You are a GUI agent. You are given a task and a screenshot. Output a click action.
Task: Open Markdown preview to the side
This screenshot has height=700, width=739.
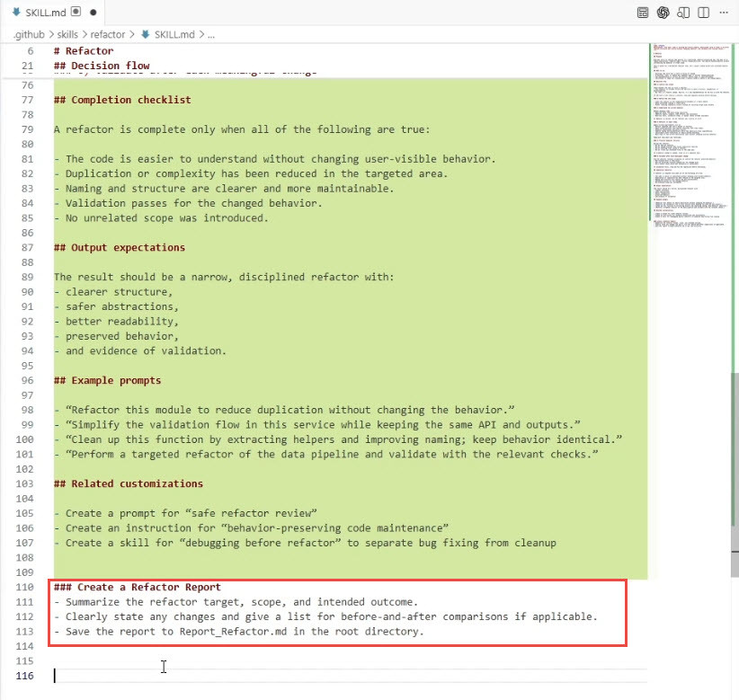tap(683, 13)
